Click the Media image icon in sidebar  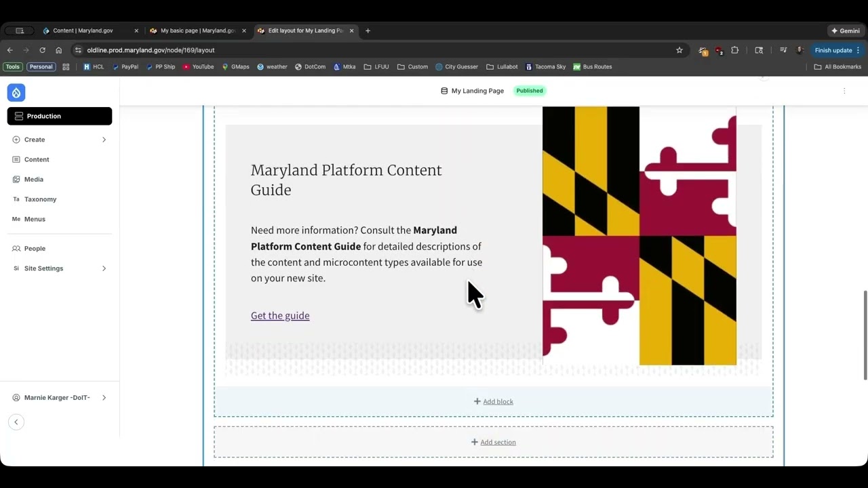[x=16, y=179]
